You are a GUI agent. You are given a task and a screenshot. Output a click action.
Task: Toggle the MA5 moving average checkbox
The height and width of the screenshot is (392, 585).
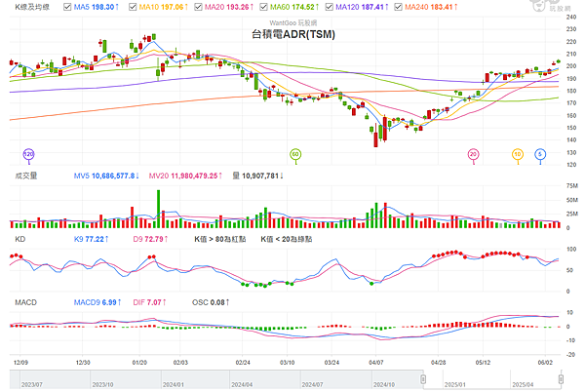click(67, 7)
